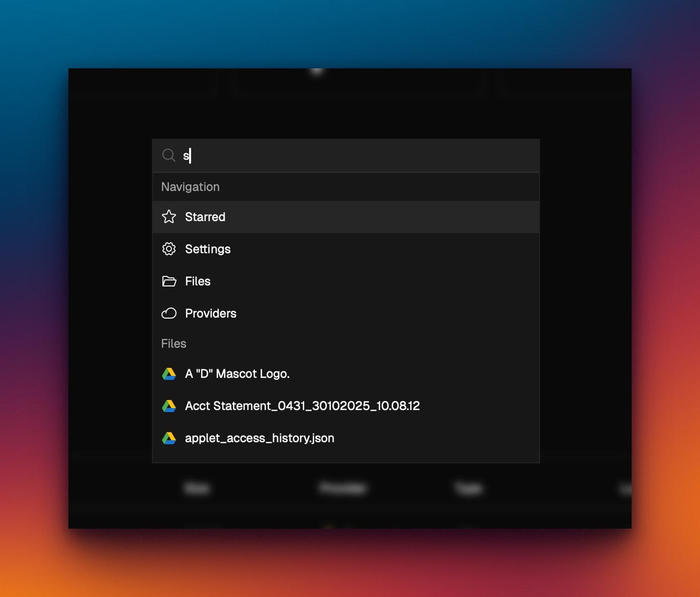Image resolution: width=700 pixels, height=597 pixels.
Task: Click the Google Drive icon beside Mascot Logo
Action: tap(169, 374)
